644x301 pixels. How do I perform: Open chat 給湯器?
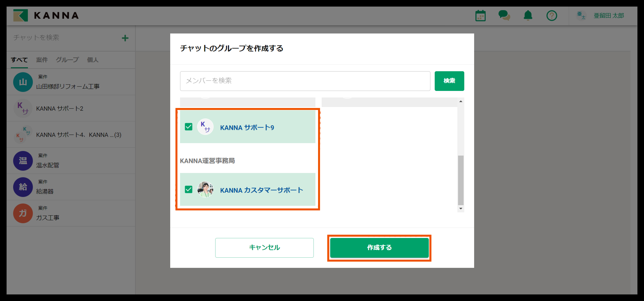[x=71, y=187]
